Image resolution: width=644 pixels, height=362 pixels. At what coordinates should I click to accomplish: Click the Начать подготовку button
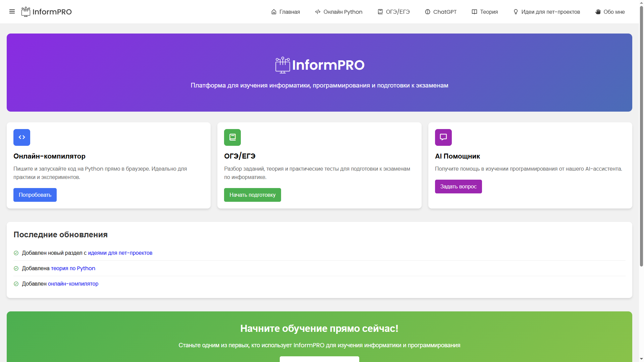[x=253, y=195]
